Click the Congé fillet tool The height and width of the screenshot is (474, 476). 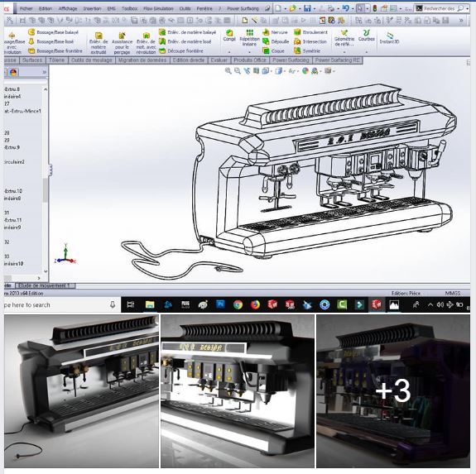pyautogui.click(x=229, y=36)
